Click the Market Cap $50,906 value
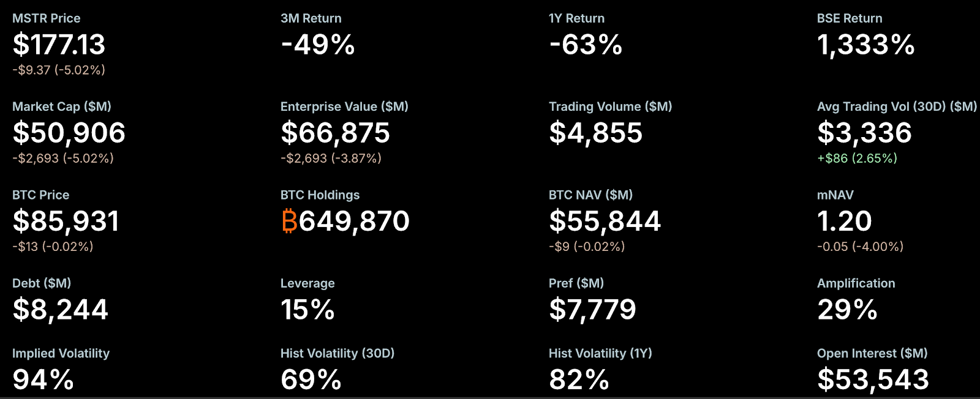The width and height of the screenshot is (980, 399). pos(69,133)
